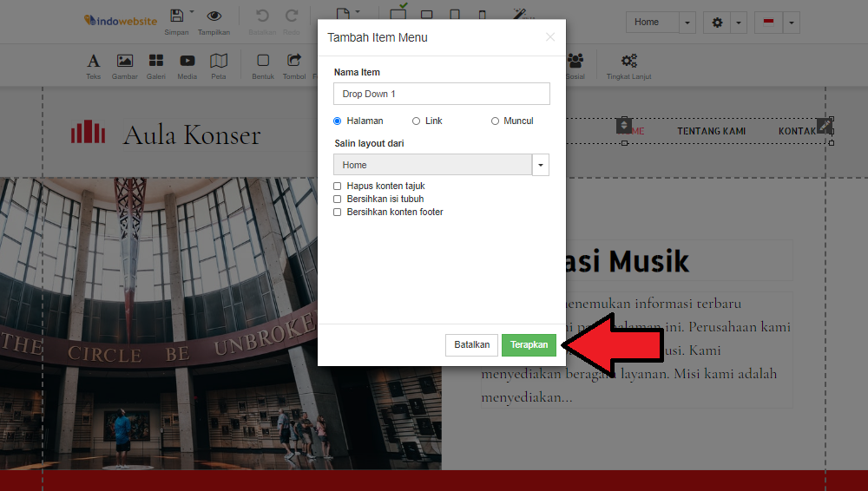Click the Nama Item text field
This screenshot has height=491, width=868.
coord(441,94)
